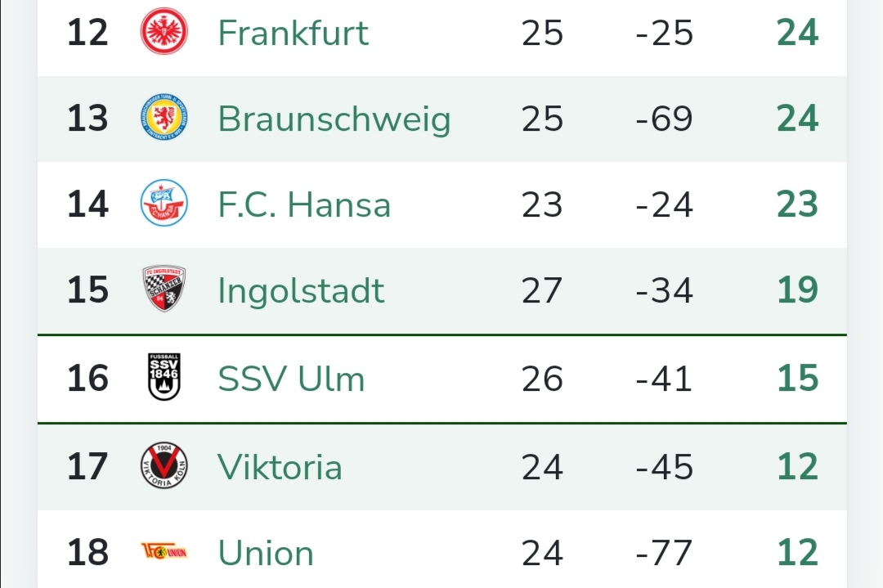Viewport: 883px width, 588px height.
Task: Click the Braunschweig club crest
Action: click(x=164, y=118)
